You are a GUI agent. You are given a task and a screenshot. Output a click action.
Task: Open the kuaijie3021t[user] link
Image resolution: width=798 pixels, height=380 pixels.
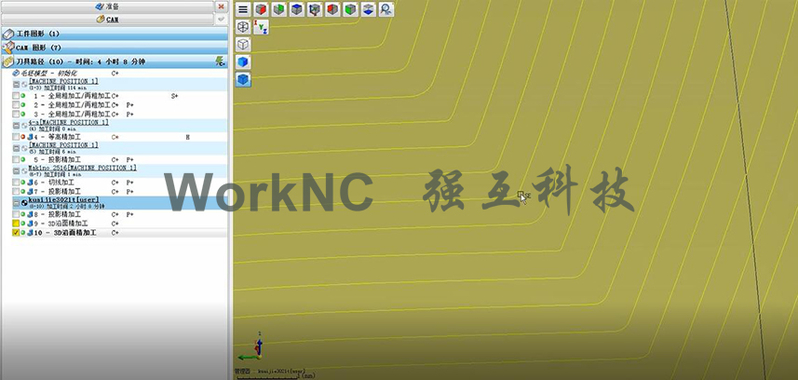[x=64, y=200]
